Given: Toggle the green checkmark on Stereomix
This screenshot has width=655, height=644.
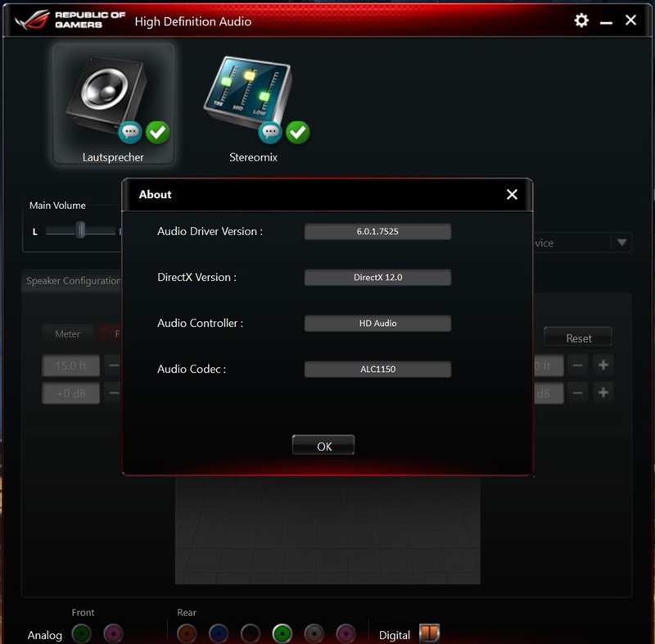Looking at the screenshot, I should point(298,132).
